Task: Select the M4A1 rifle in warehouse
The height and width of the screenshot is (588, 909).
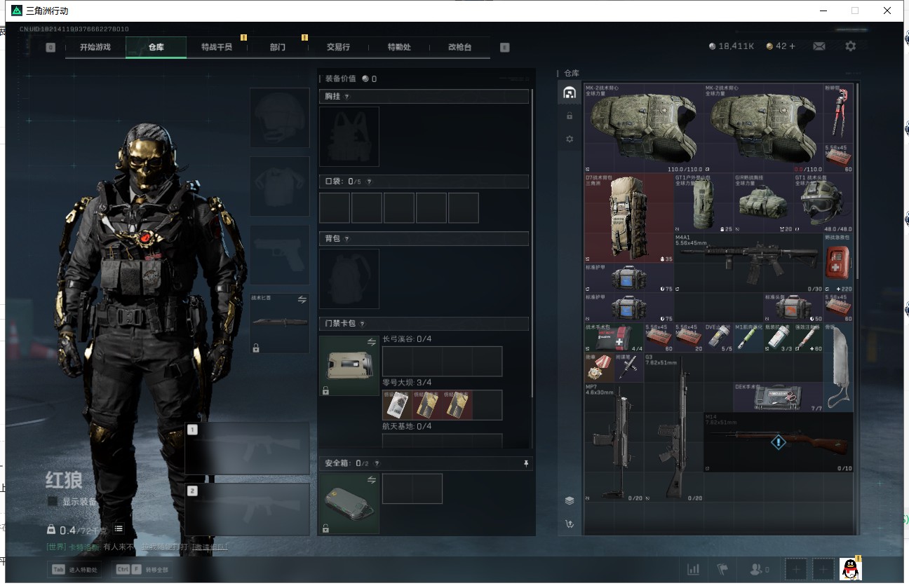Action: (749, 263)
